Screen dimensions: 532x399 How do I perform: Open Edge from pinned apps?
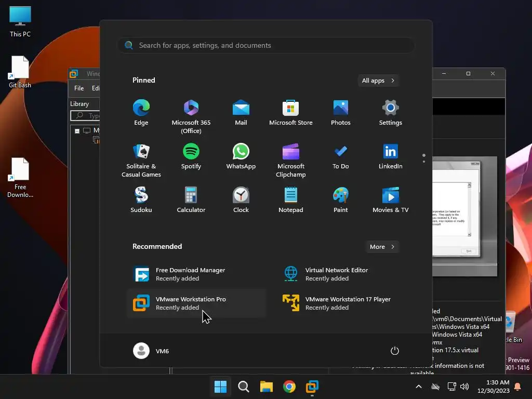[x=141, y=113]
